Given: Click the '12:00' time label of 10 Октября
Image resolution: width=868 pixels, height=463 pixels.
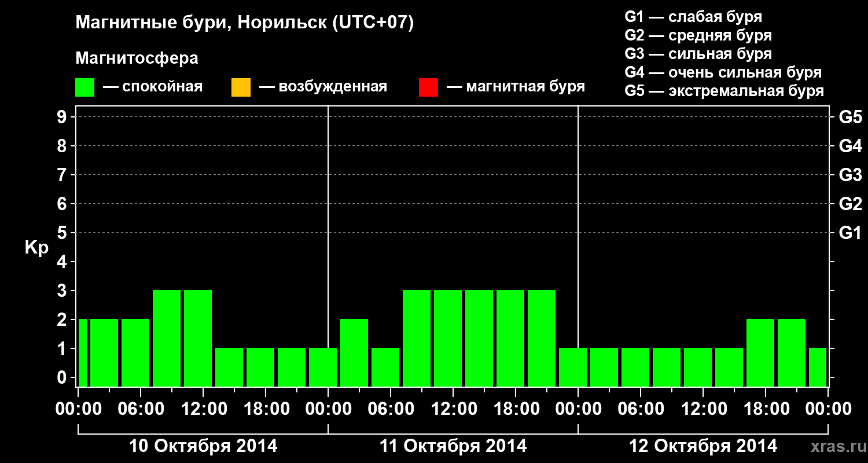Looking at the screenshot, I should pos(203,409).
